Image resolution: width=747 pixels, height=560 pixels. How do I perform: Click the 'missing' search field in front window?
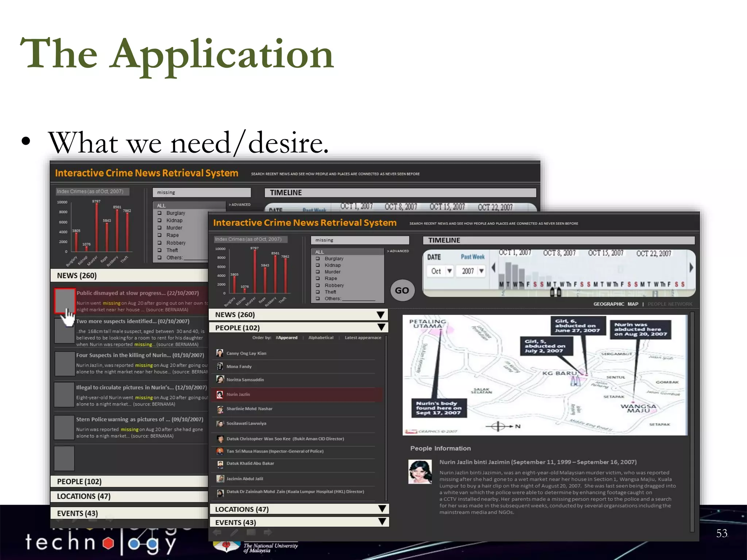coord(360,240)
